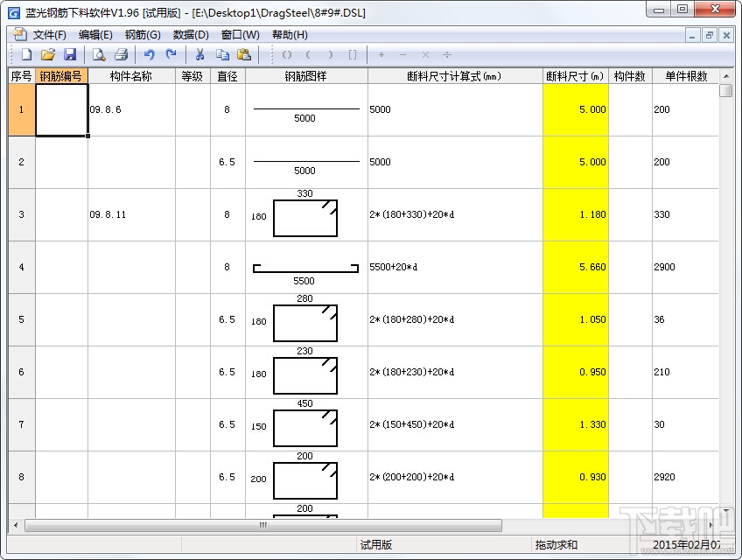
Task: Click the 序号 column header
Action: click(22, 76)
